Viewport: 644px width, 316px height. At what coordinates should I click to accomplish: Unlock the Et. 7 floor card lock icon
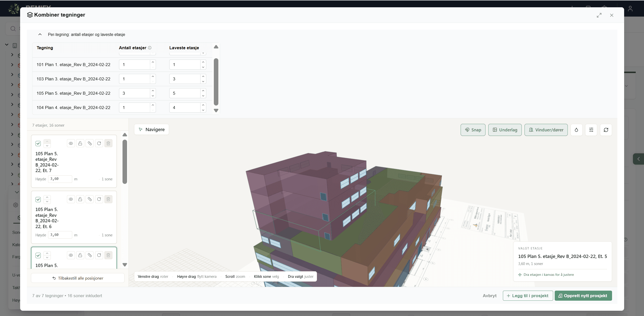click(80, 143)
